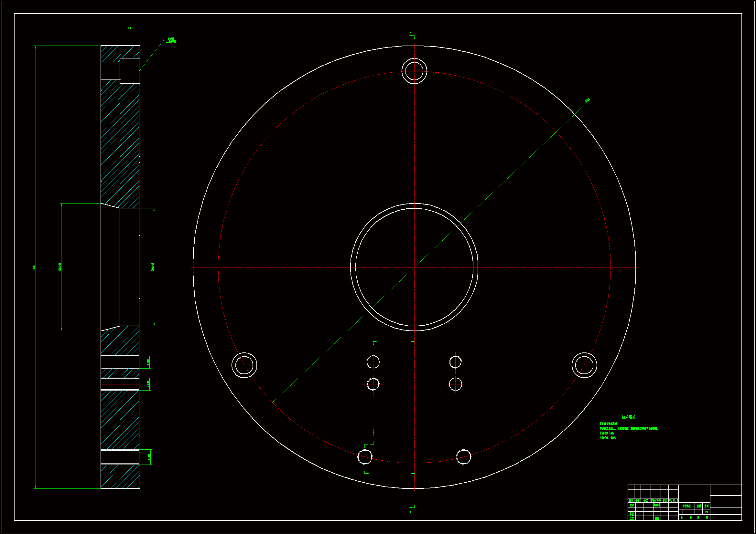Select the overall height dimension text at far left

pyautogui.click(x=34, y=267)
